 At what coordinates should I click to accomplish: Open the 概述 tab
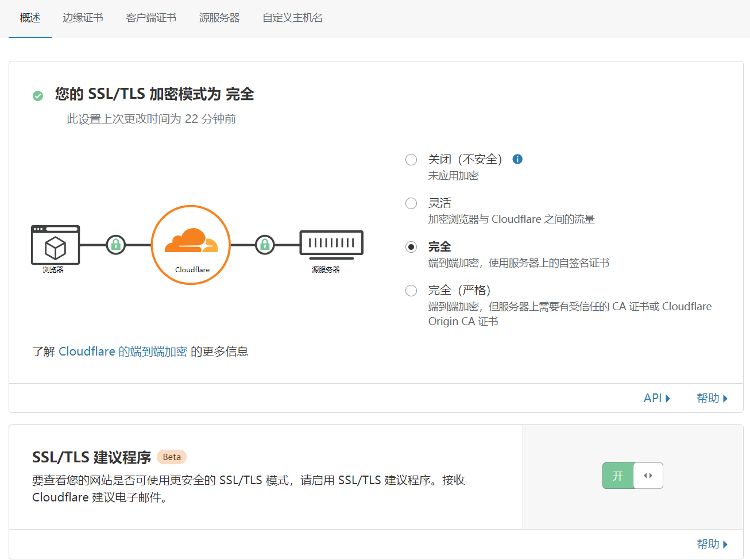click(x=30, y=18)
